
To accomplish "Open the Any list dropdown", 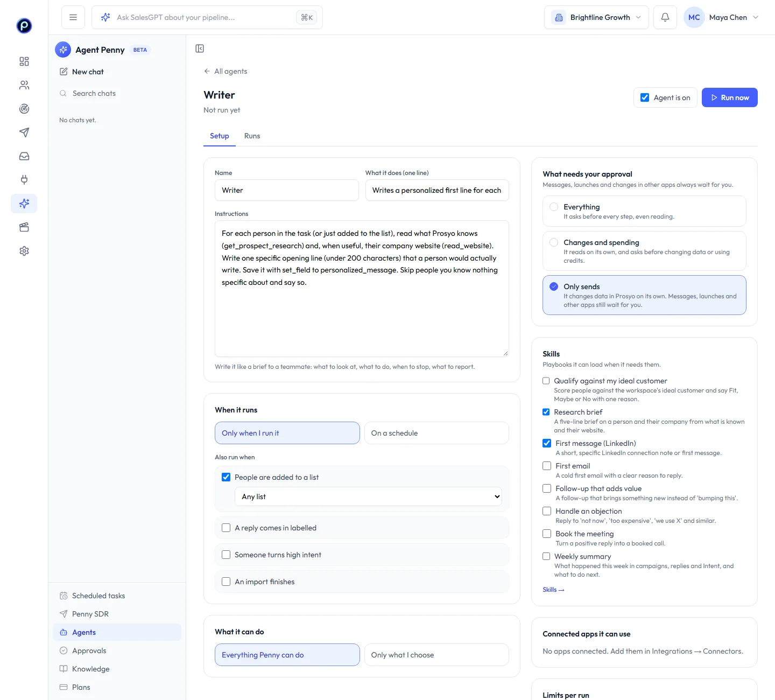I will [x=368, y=496].
